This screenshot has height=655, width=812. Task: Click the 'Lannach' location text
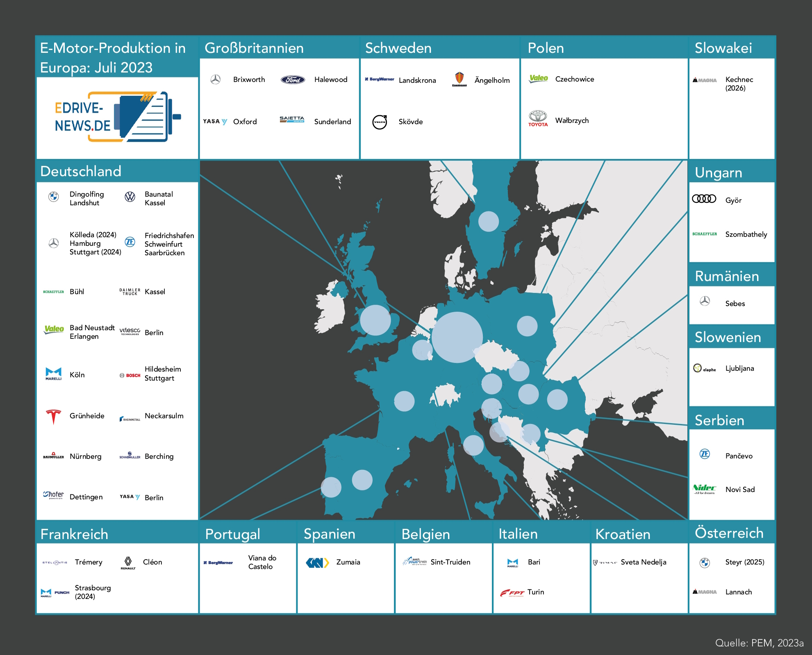coord(739,592)
